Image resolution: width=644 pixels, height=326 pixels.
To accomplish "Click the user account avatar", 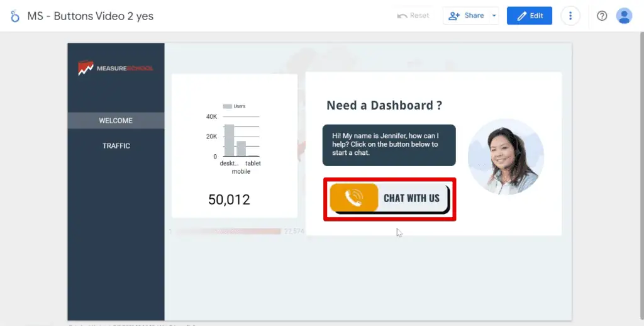I will tap(624, 16).
